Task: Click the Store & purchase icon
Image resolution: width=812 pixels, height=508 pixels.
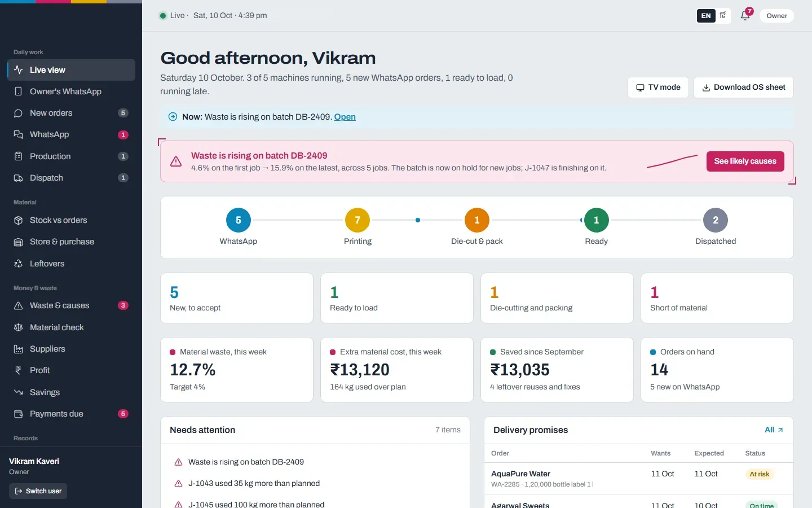Action: 18,242
